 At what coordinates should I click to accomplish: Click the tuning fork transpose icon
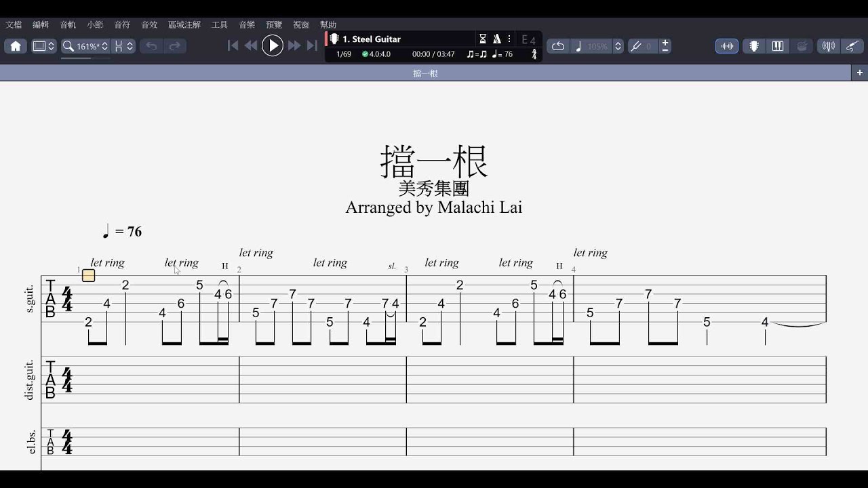coord(635,46)
